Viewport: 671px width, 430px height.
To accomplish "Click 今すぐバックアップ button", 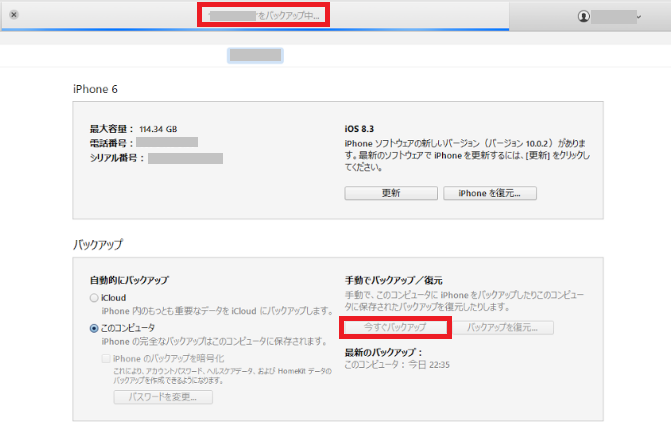I will coord(395,327).
